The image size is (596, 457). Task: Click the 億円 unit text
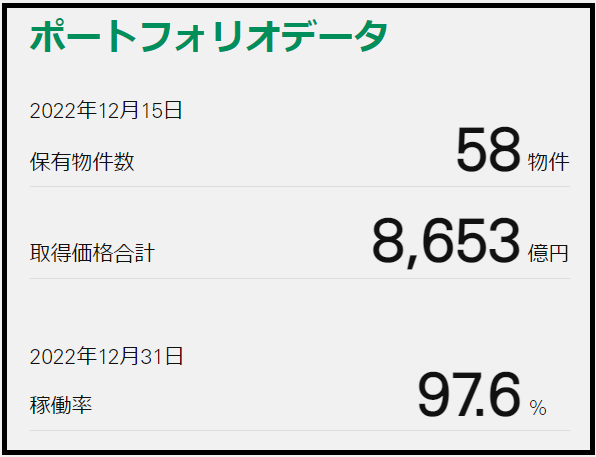[x=548, y=253]
